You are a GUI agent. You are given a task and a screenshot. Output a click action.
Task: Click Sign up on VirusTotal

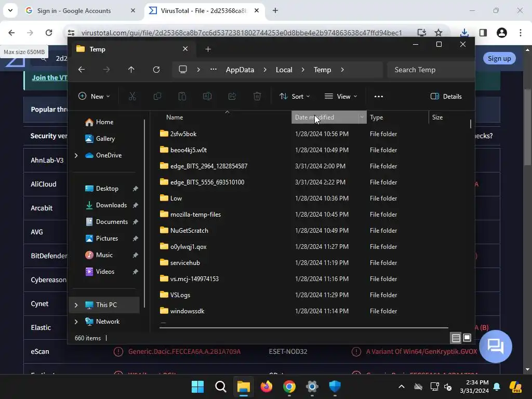[499, 58]
